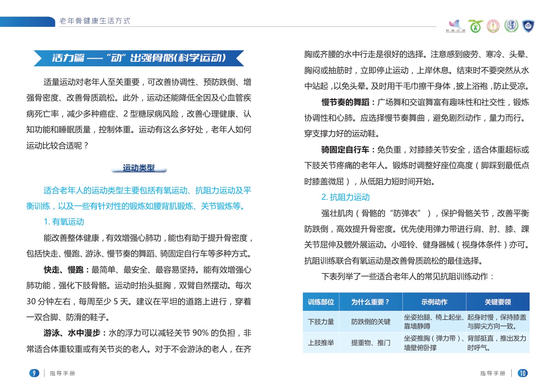556x392 pixels.
Task: Click the right footer text 指导手册
Action: coord(493,374)
